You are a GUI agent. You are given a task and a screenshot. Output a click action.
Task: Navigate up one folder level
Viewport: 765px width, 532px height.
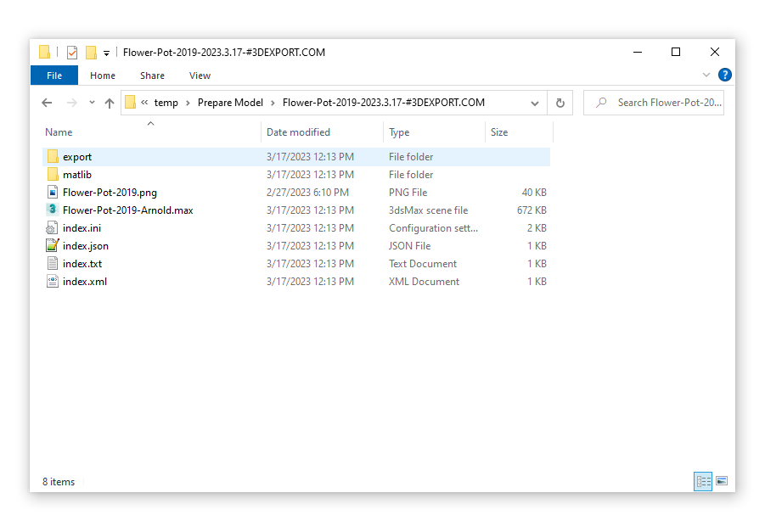click(x=110, y=103)
